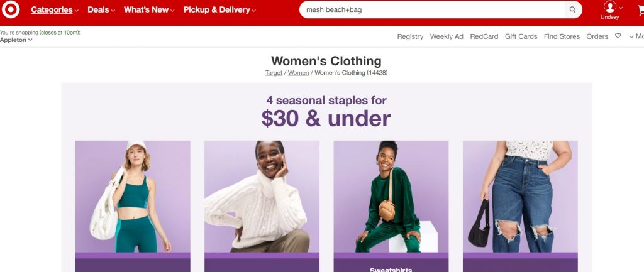The image size is (644, 272).
Task: Open the favorites heart icon
Action: pyautogui.click(x=618, y=36)
